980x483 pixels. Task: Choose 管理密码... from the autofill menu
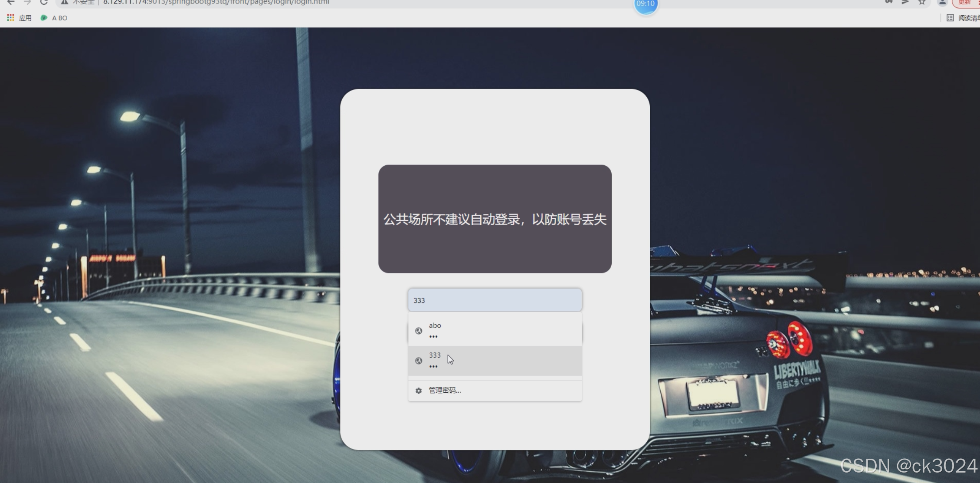[445, 391]
